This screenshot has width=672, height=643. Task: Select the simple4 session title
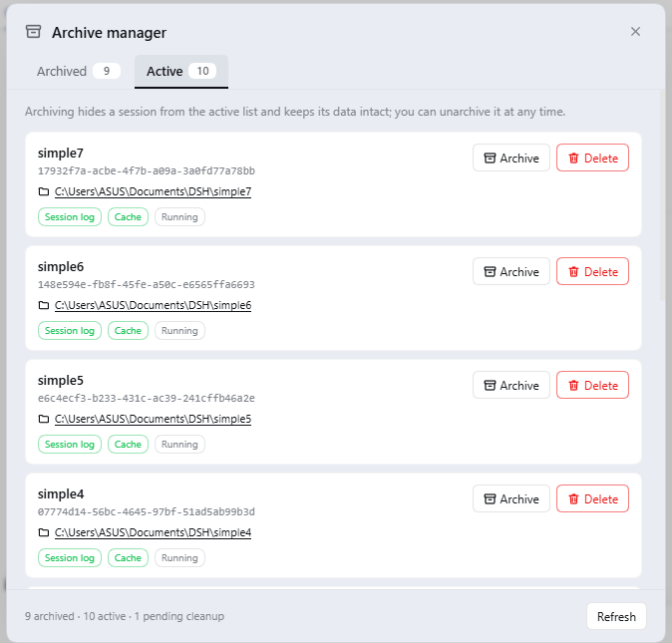(x=61, y=493)
